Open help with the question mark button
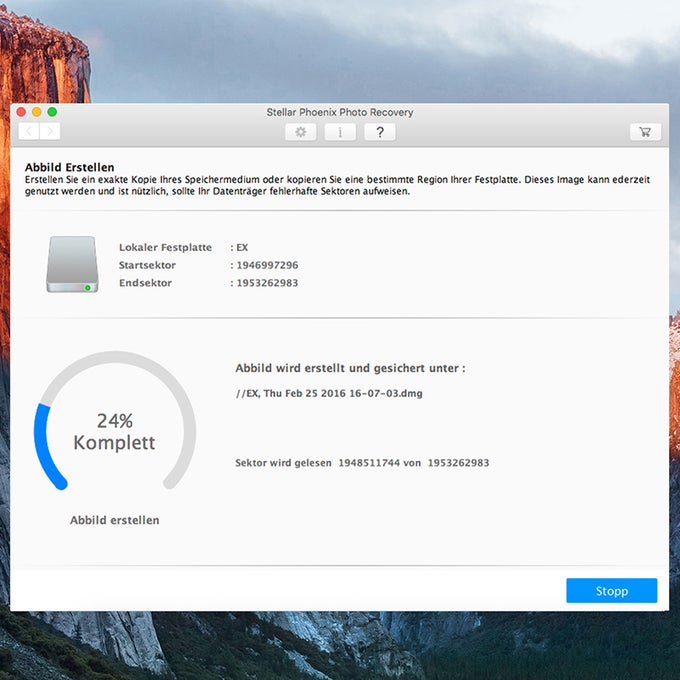The height and width of the screenshot is (680, 680). (379, 132)
